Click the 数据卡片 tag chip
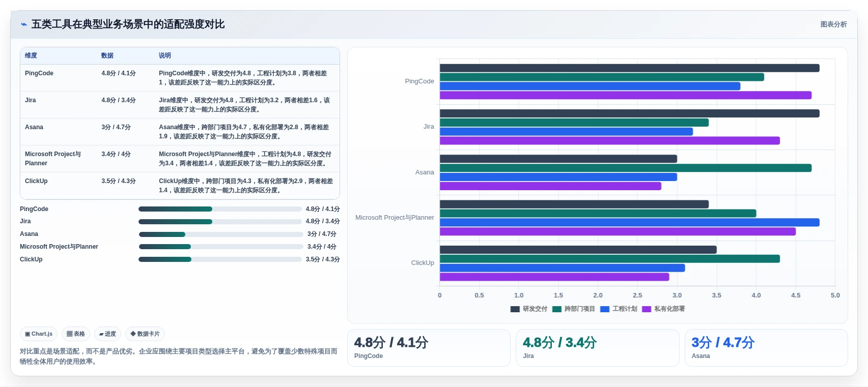 coord(145,334)
